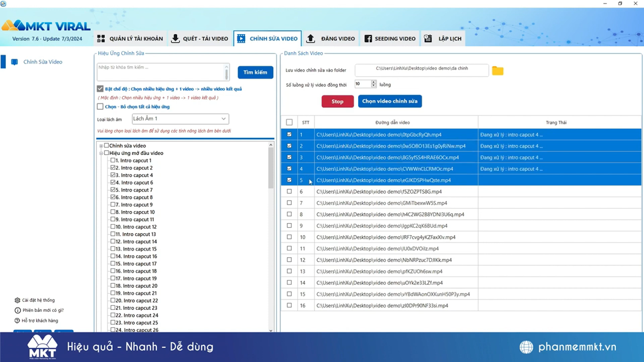The width and height of the screenshot is (644, 362).
Task: Collapse Hiệu ứng mở đầu video node
Action: 101,153
